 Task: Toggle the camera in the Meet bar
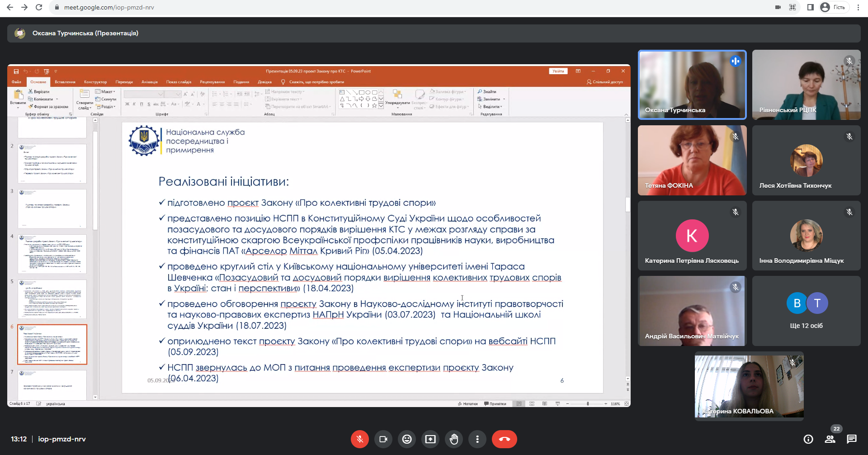[x=383, y=439]
